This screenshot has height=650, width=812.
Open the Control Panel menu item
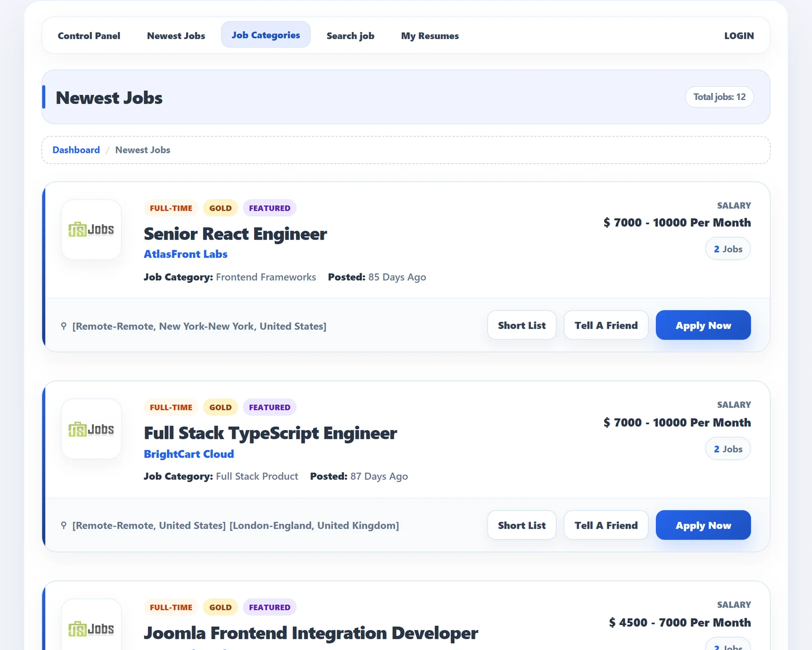(89, 36)
